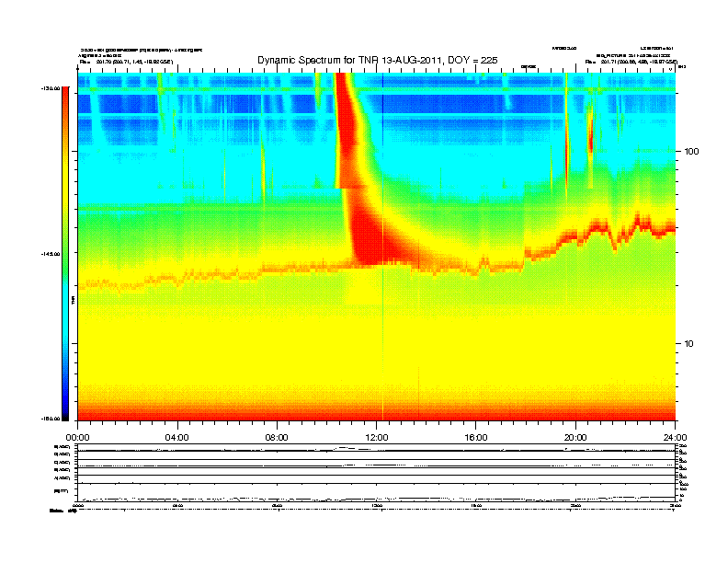This screenshot has height=563, width=728.
Task: Click the 20:00 time axis label
Action: pyautogui.click(x=575, y=438)
